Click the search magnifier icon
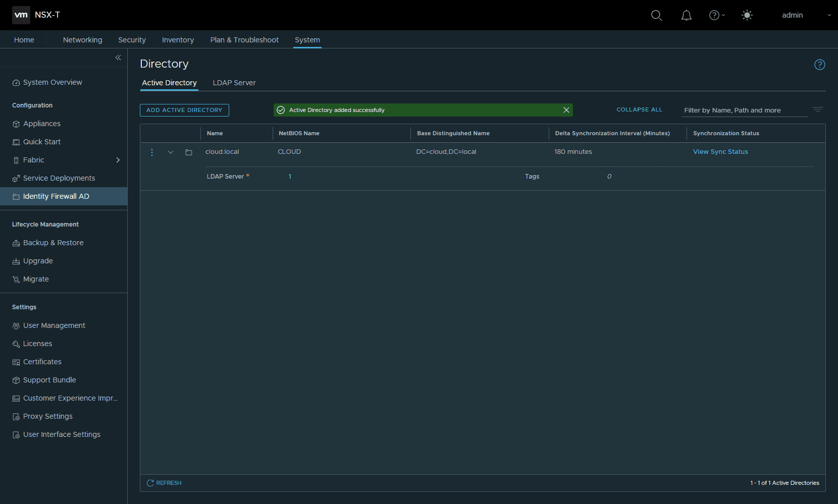This screenshot has width=838, height=504. tap(656, 15)
